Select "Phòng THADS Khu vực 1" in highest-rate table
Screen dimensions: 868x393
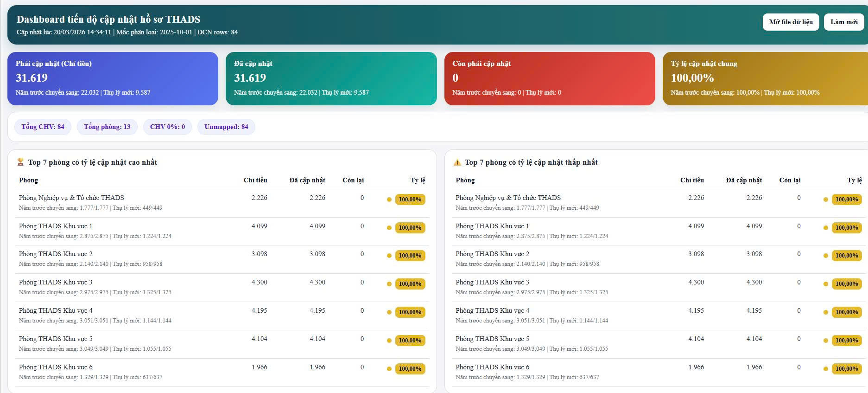pyautogui.click(x=56, y=226)
